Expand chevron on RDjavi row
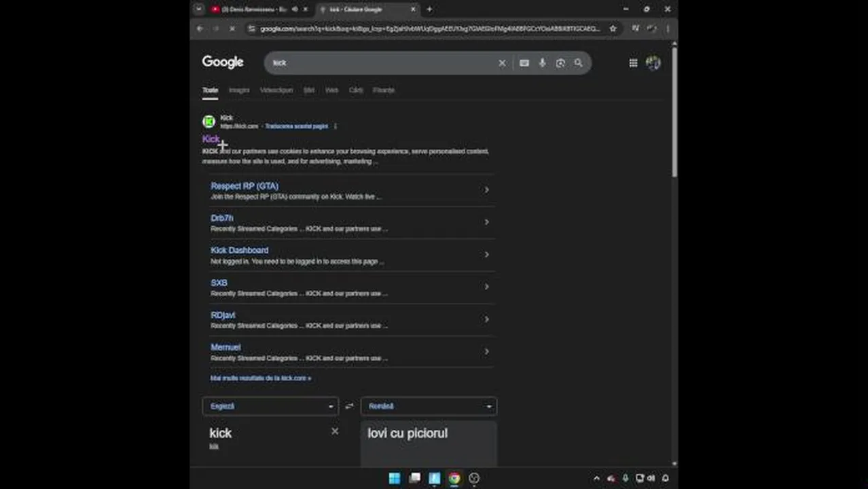The height and width of the screenshot is (489, 868). pos(486,319)
